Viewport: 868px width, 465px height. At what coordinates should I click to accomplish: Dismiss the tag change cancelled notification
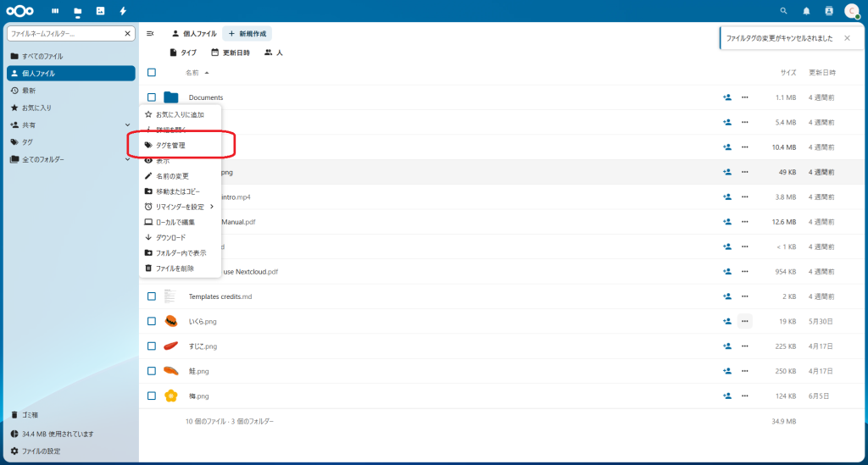tap(846, 38)
